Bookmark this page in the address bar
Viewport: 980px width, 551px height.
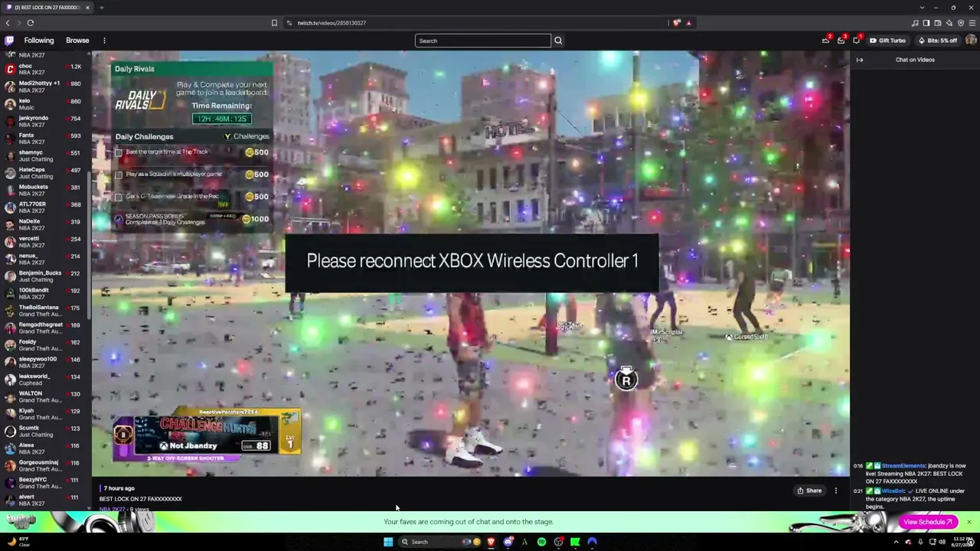274,23
